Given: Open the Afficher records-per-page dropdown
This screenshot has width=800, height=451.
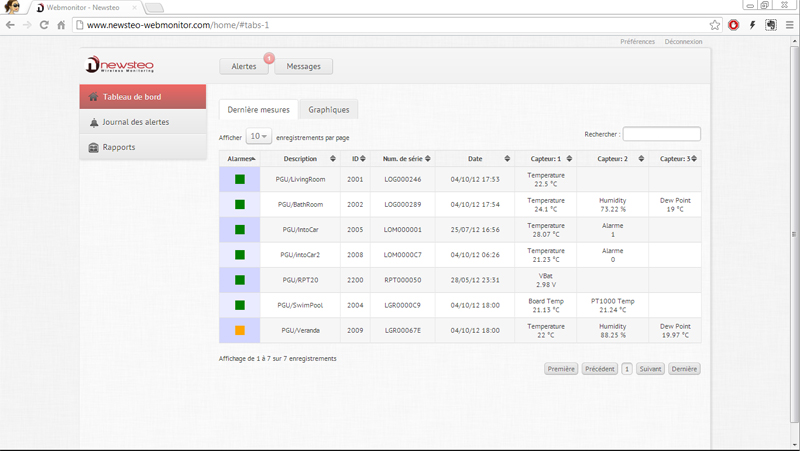Looking at the screenshot, I should pyautogui.click(x=259, y=136).
